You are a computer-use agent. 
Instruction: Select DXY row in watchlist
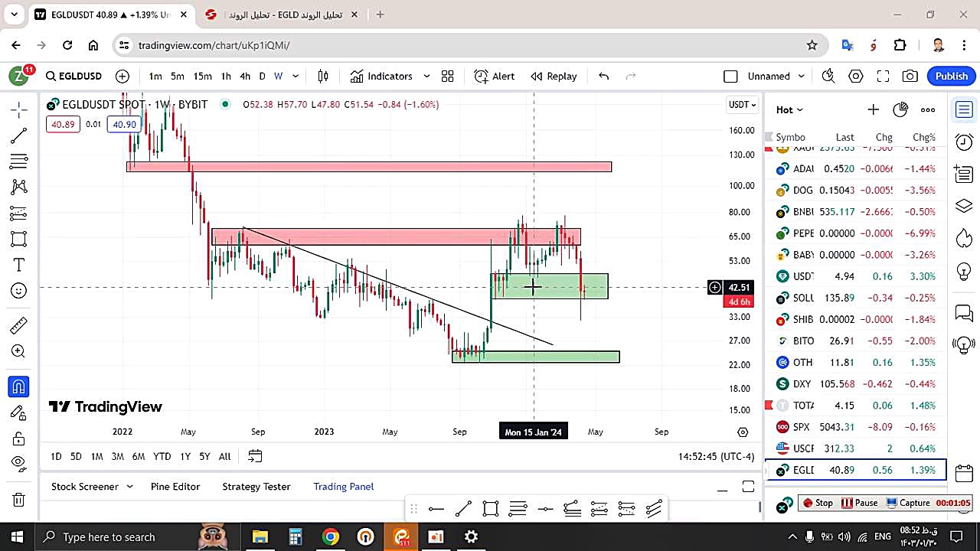point(856,383)
